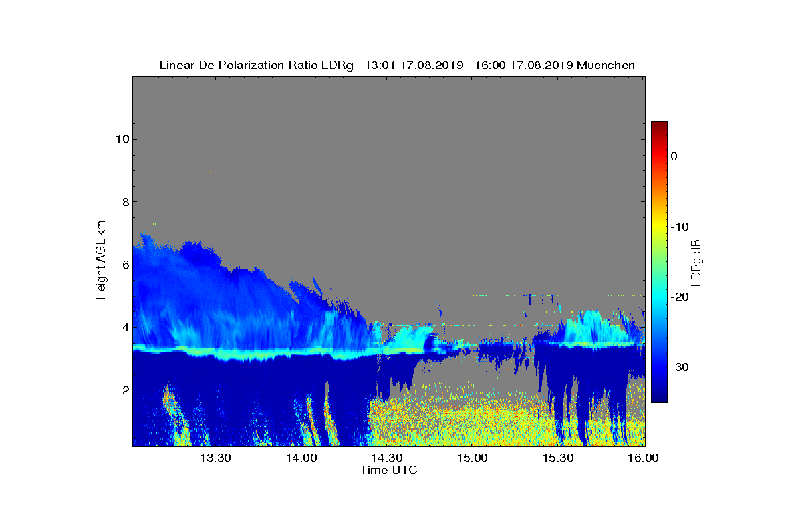Click the 'Time UTC' axis label

pos(389,470)
